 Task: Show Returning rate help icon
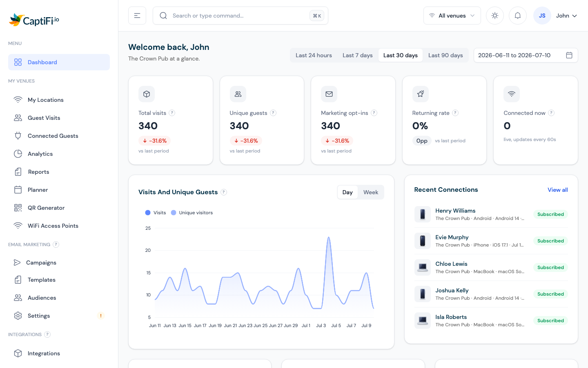tap(455, 113)
